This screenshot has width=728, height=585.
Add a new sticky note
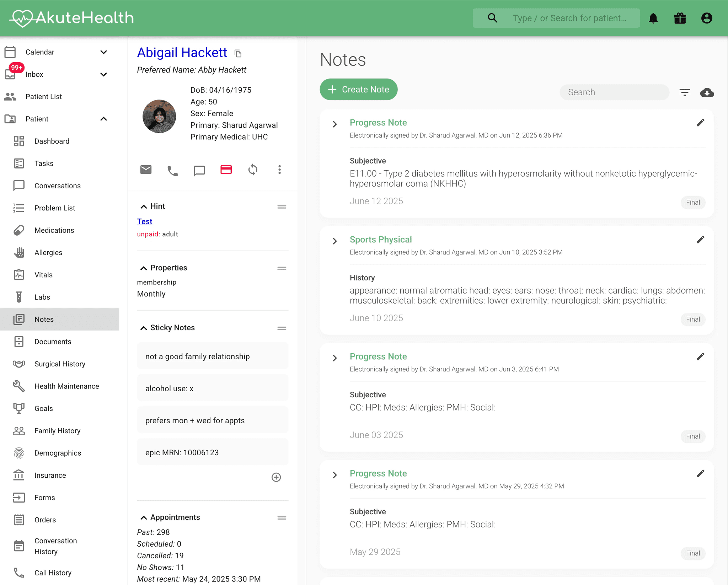276,477
